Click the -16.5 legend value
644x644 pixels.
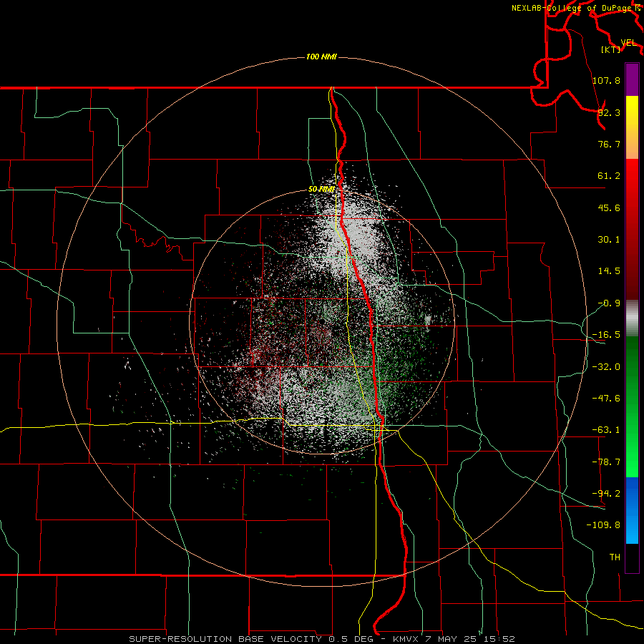[x=606, y=335]
